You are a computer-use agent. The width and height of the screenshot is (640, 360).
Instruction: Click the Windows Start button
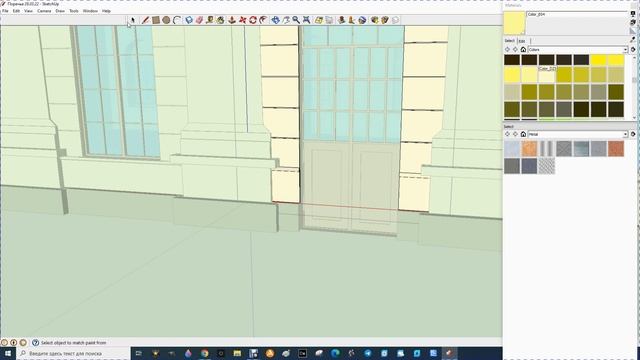pyautogui.click(x=7, y=353)
